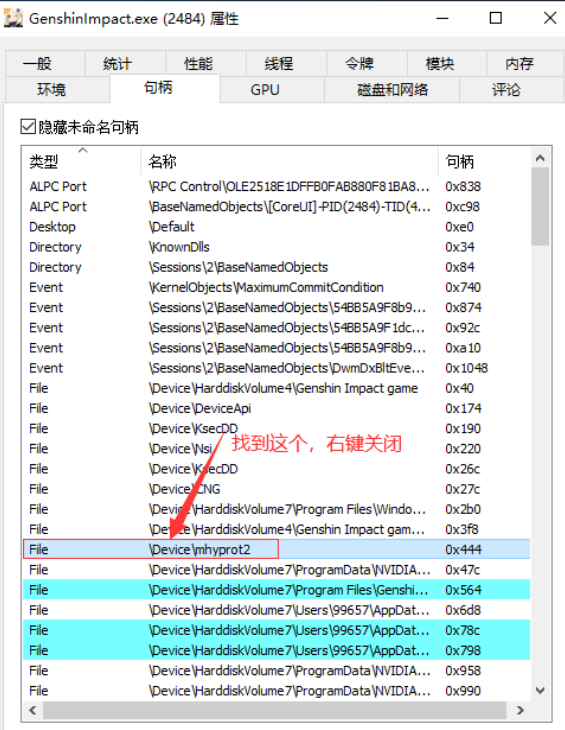Select the ALPC Port row with handle 0xc98
This screenshot has width=565, height=730.
(276, 206)
